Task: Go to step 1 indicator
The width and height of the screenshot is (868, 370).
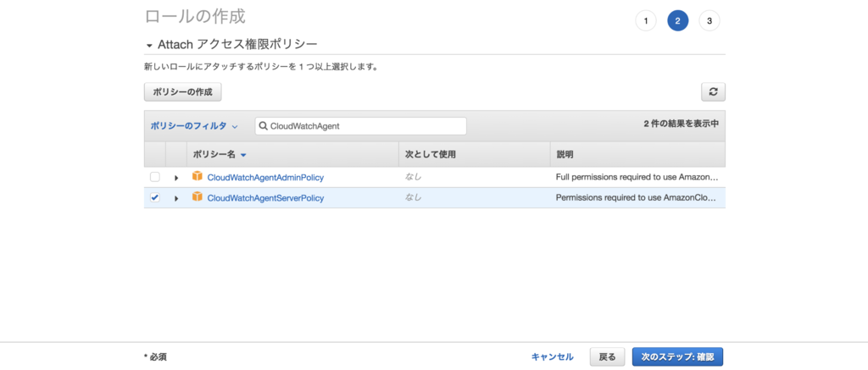Action: (x=645, y=21)
